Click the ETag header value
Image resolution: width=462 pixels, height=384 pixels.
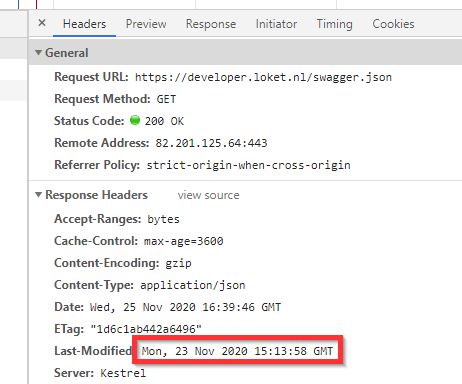tap(146, 329)
